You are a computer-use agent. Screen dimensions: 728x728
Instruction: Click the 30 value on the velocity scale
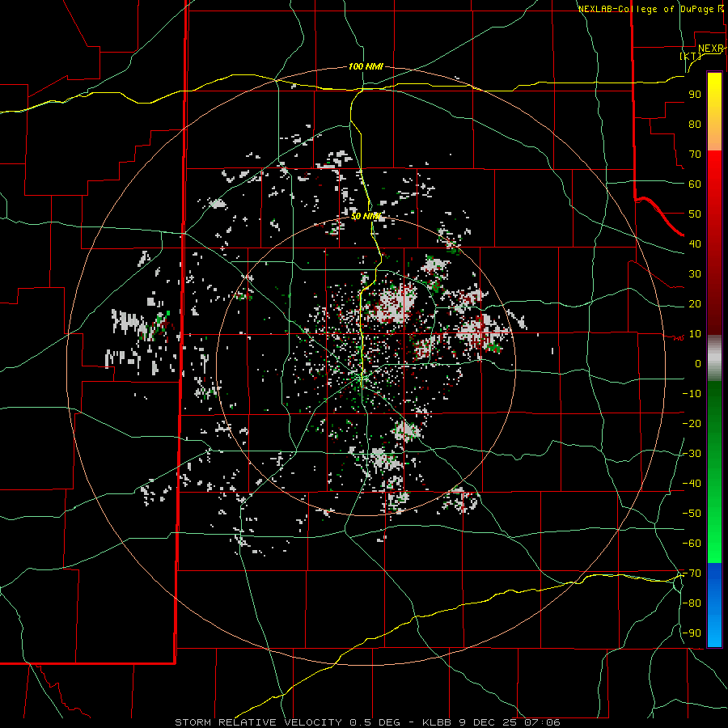tap(695, 274)
